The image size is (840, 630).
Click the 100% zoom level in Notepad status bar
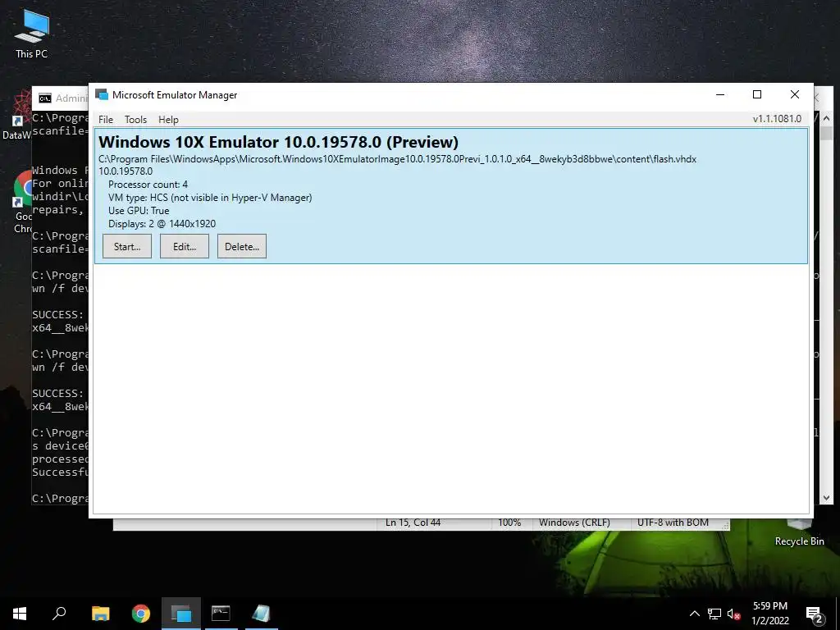(x=509, y=523)
